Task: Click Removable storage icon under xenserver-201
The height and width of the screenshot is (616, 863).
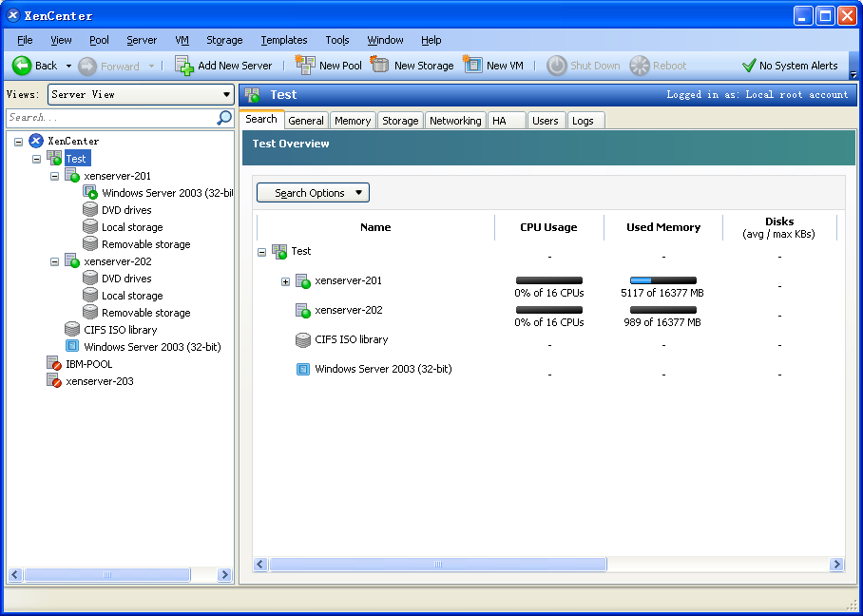Action: pyautogui.click(x=90, y=244)
